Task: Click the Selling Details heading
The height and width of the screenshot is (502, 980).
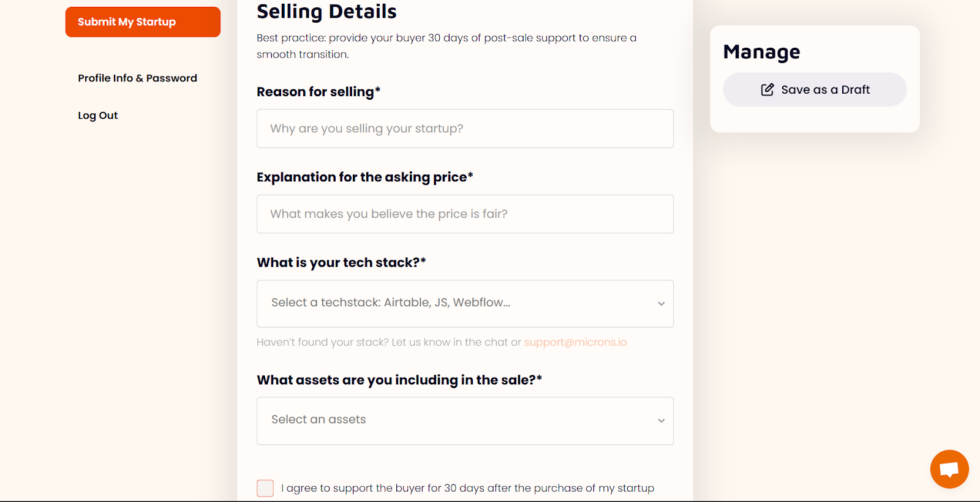Action: (x=326, y=12)
